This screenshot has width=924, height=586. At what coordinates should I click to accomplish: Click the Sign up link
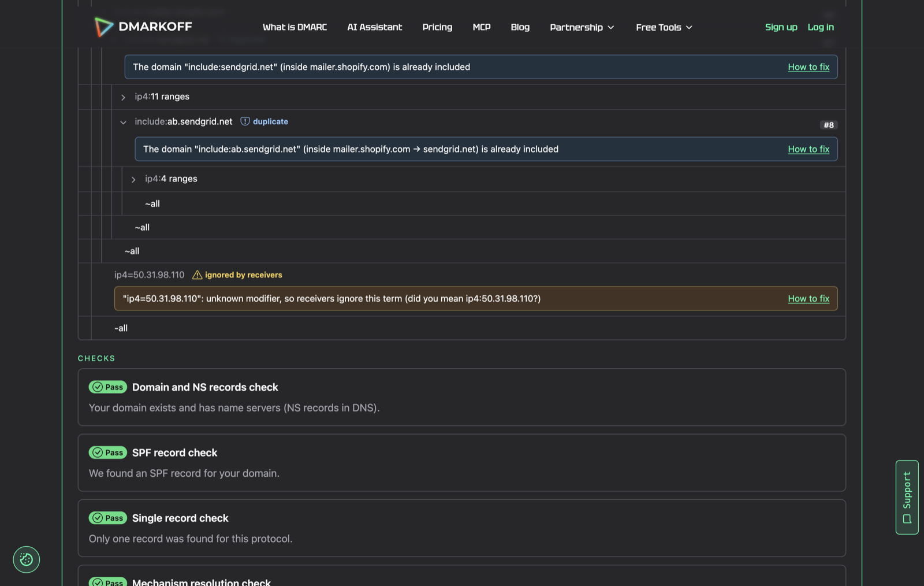tap(781, 27)
